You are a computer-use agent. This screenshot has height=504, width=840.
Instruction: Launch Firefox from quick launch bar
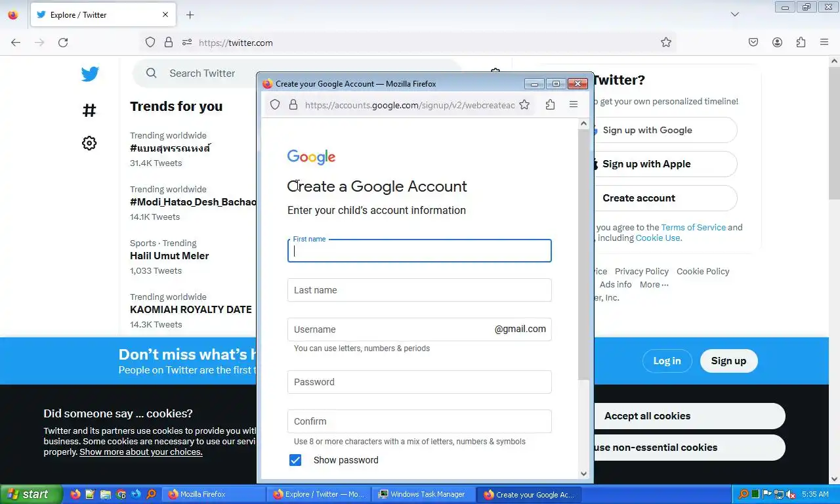point(75,494)
